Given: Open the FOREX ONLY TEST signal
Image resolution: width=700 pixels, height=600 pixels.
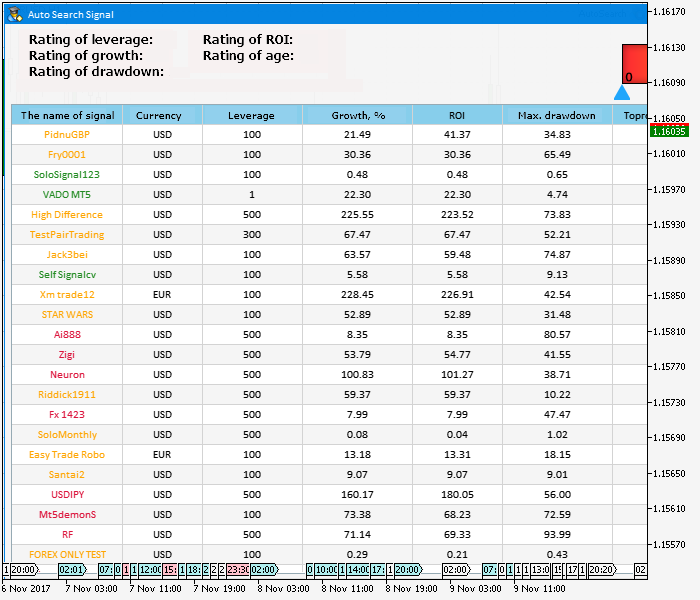Looking at the screenshot, I should coord(67,554).
